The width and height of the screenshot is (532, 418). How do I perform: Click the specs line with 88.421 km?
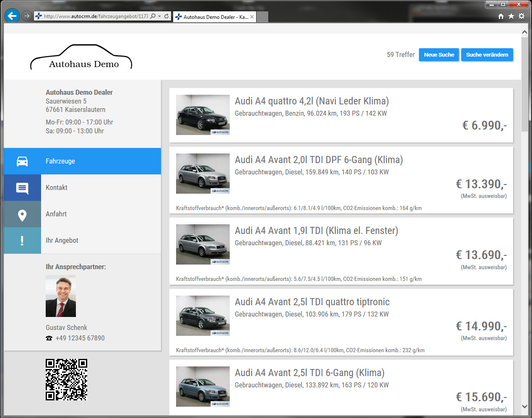[x=308, y=243]
